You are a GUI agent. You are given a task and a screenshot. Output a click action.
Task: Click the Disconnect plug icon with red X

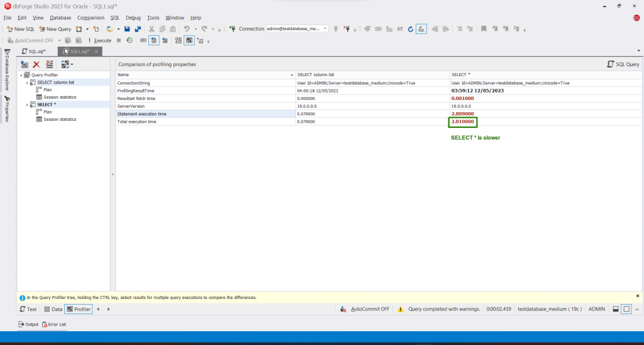point(347,29)
